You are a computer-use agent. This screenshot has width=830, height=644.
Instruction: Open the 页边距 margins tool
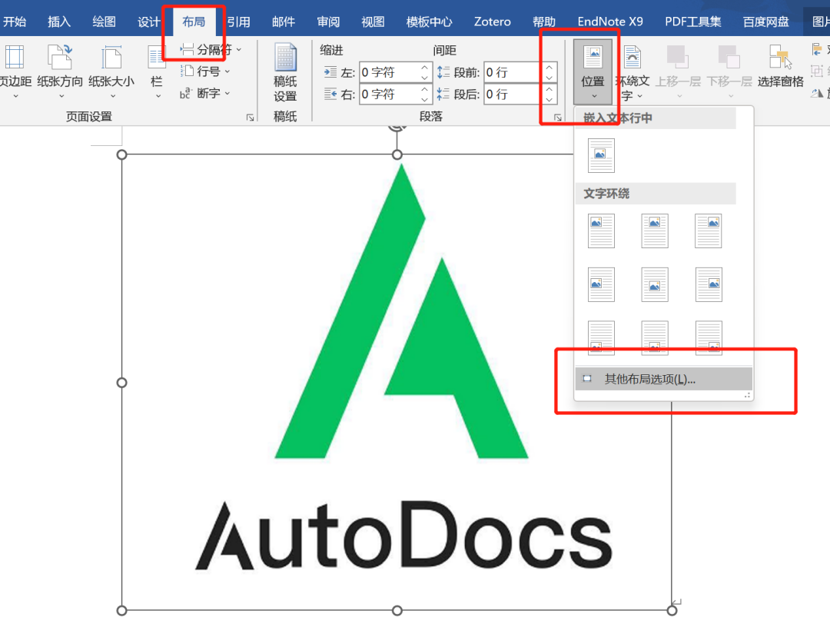tap(15, 71)
